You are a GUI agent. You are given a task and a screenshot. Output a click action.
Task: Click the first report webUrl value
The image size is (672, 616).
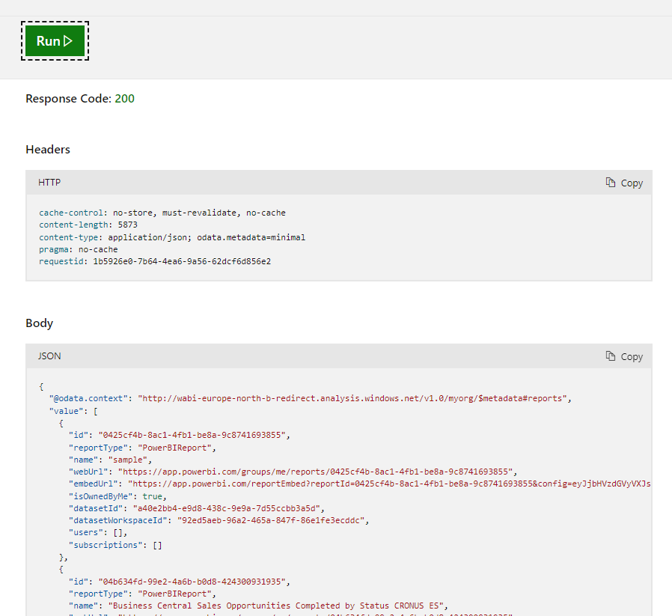317,472
